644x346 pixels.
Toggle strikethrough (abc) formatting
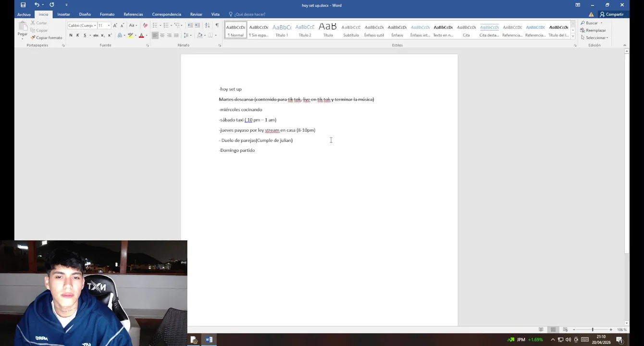click(x=96, y=35)
